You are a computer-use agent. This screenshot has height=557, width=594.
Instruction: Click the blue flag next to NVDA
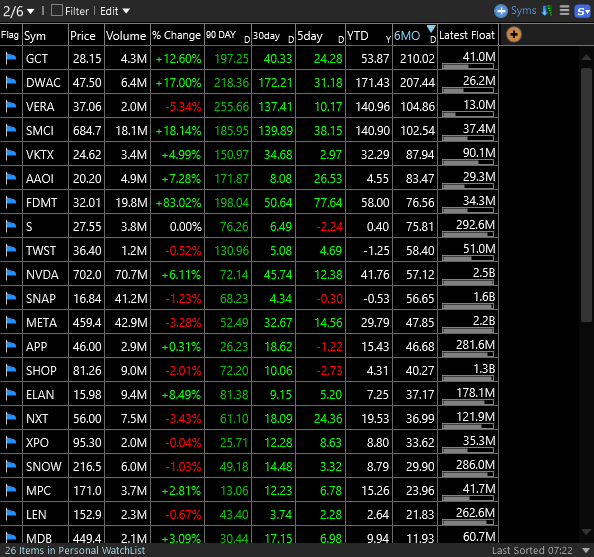tap(11, 274)
